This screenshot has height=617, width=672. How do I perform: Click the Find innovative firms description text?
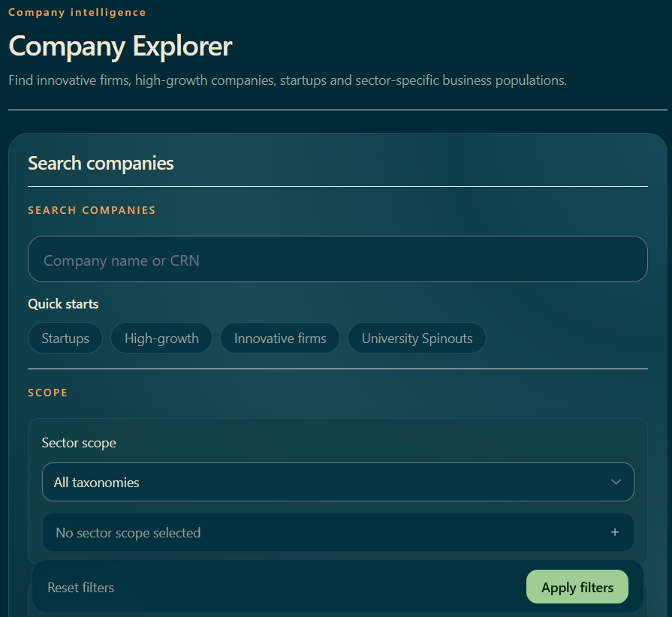tap(288, 80)
